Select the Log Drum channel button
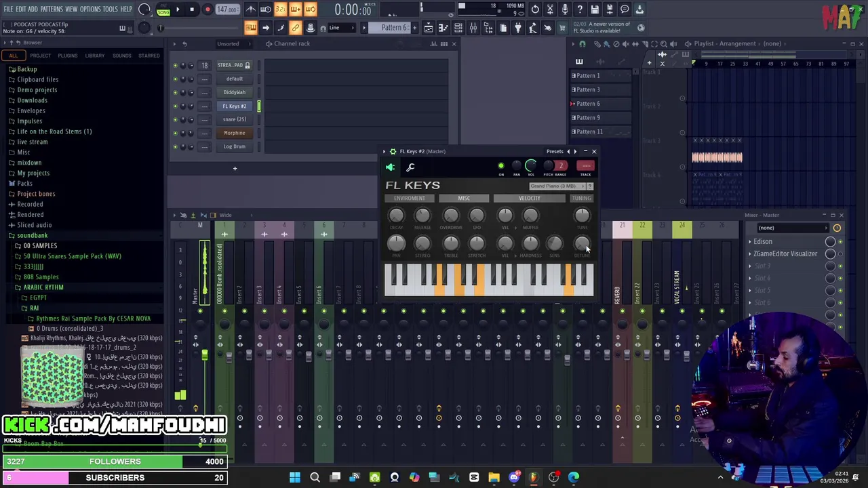The height and width of the screenshot is (488, 868). pyautogui.click(x=235, y=146)
